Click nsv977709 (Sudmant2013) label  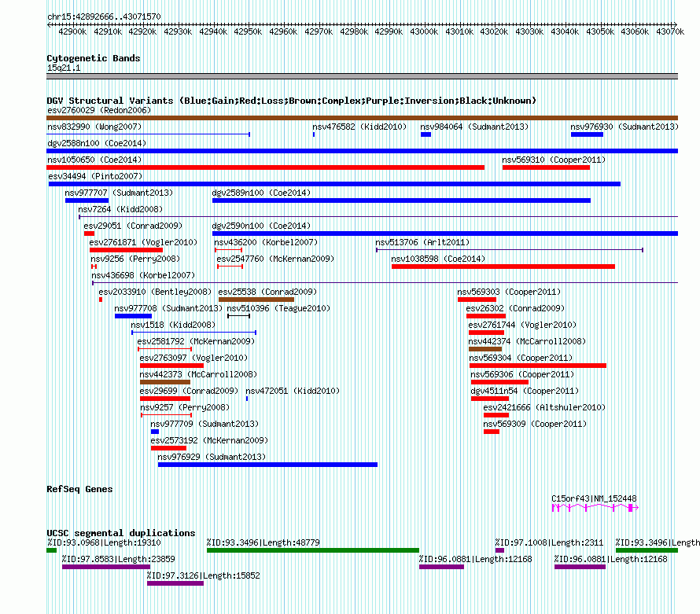coord(204,424)
